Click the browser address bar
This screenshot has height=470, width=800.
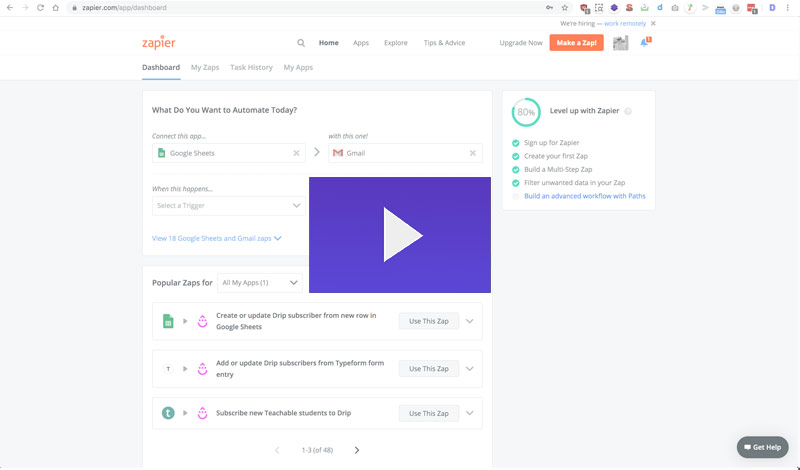(x=306, y=8)
